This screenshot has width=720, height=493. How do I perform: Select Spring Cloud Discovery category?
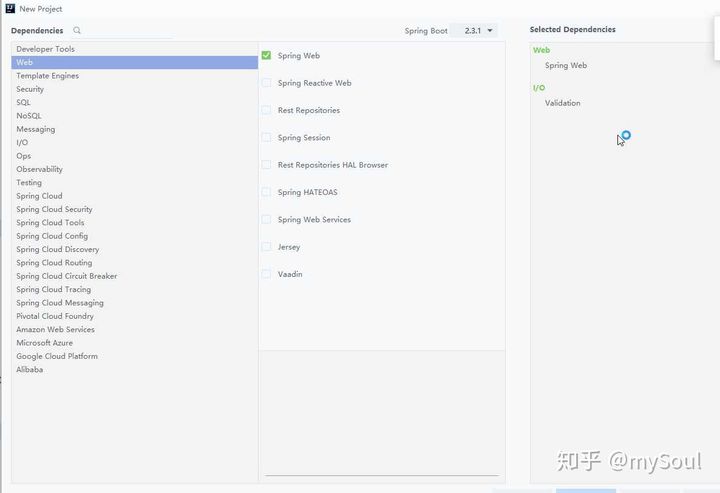(x=135, y=249)
